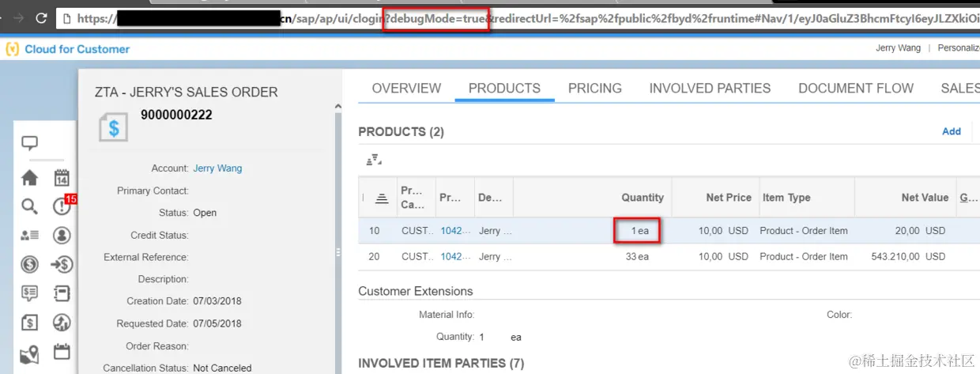Viewport: 980px width, 374px height.
Task: Click Customer Extensions section heading
Action: point(416,291)
